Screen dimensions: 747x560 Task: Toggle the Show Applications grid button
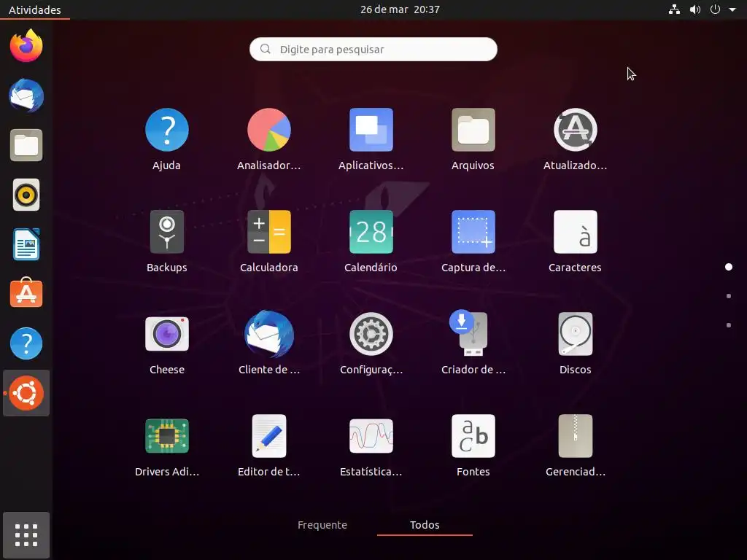tap(26, 535)
